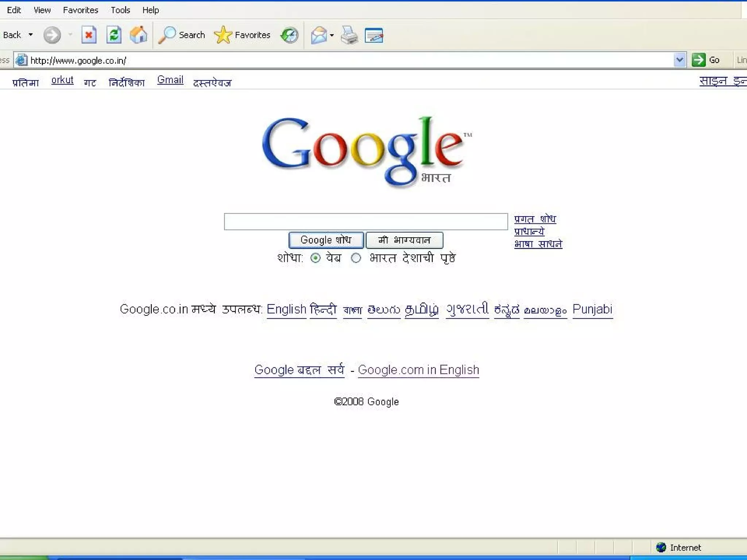The image size is (747, 560).
Task: Open the History toolbar icon
Action: (x=290, y=35)
